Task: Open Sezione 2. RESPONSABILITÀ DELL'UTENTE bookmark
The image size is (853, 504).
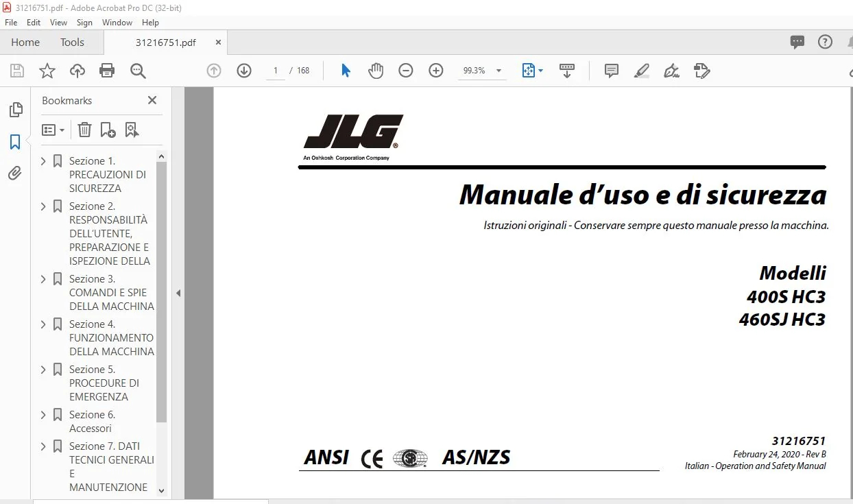Action: (x=110, y=234)
